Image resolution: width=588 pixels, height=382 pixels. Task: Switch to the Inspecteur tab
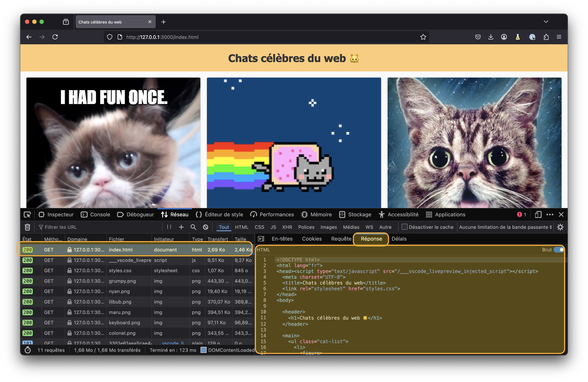(56, 215)
